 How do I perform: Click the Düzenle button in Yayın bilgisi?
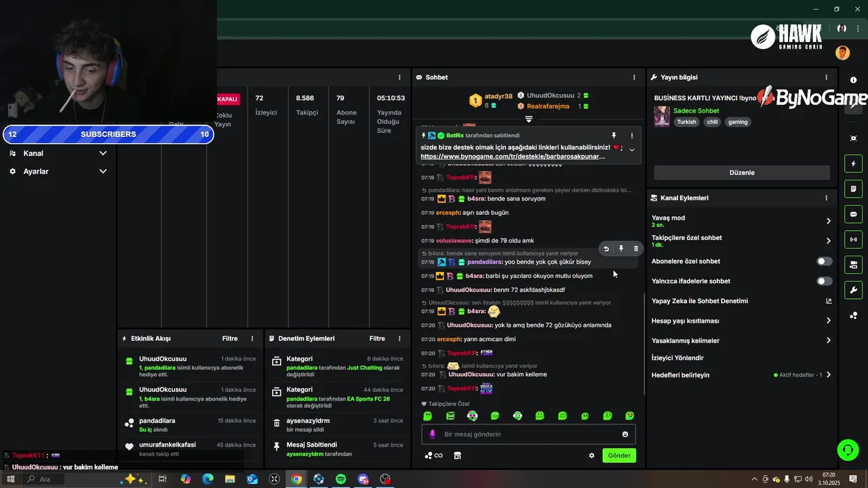pos(742,172)
